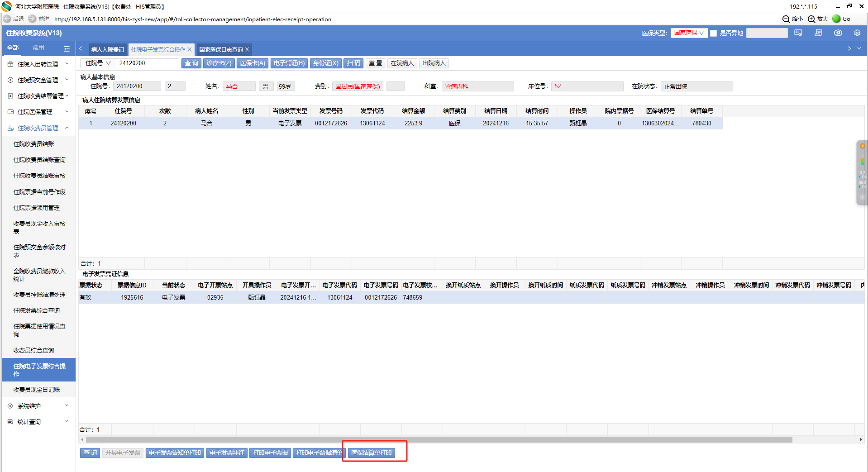Switch to the 国家医保日志查询 tab
This screenshot has width=868, height=472.
[221, 49]
